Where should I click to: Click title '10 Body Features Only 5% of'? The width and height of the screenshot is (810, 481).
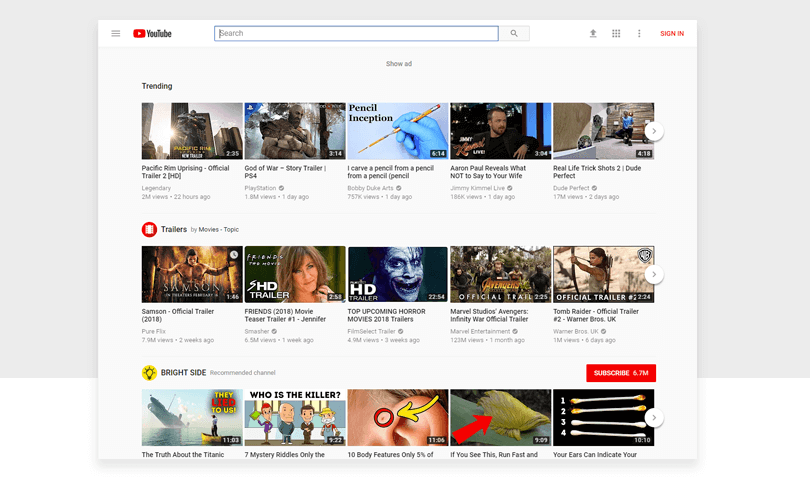click(x=391, y=455)
